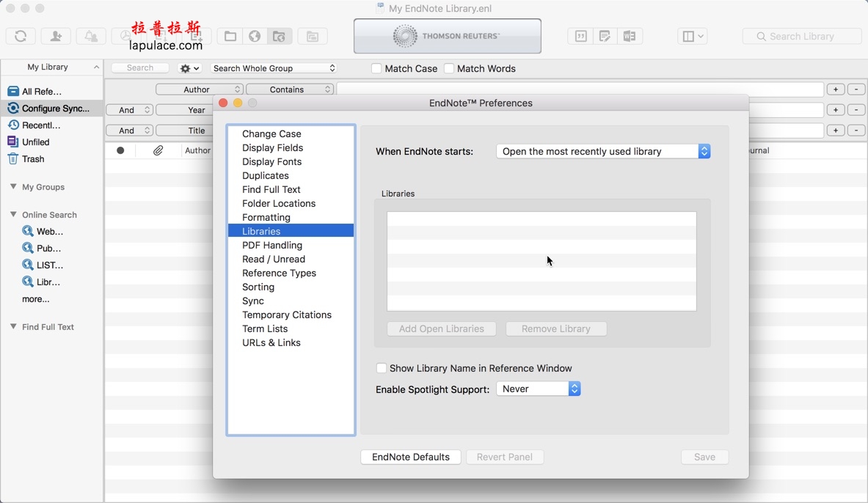Open the Search Whole Group dropdown
The image size is (868, 503).
pos(274,68)
